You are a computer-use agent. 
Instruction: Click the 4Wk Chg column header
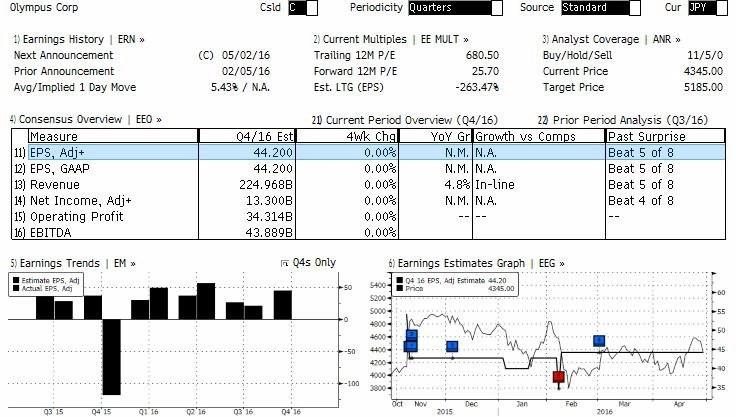click(347, 136)
